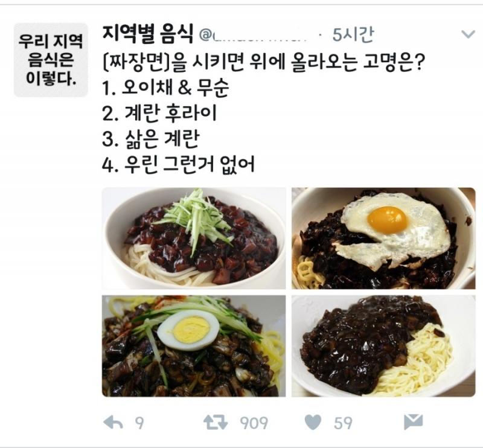Click the 5시간 timestamp

[x=353, y=34]
